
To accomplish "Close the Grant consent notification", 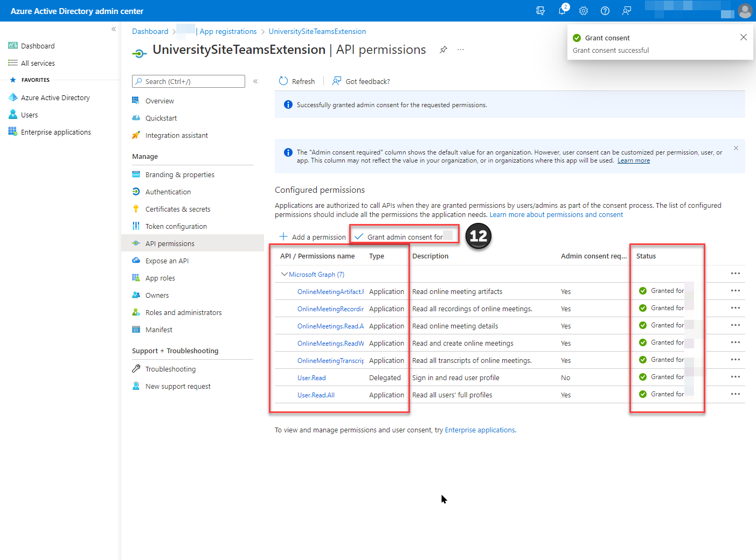I will pyautogui.click(x=744, y=37).
